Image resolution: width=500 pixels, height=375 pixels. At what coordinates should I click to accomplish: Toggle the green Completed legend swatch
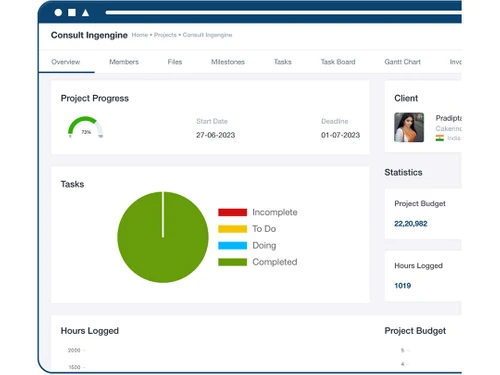coord(233,262)
